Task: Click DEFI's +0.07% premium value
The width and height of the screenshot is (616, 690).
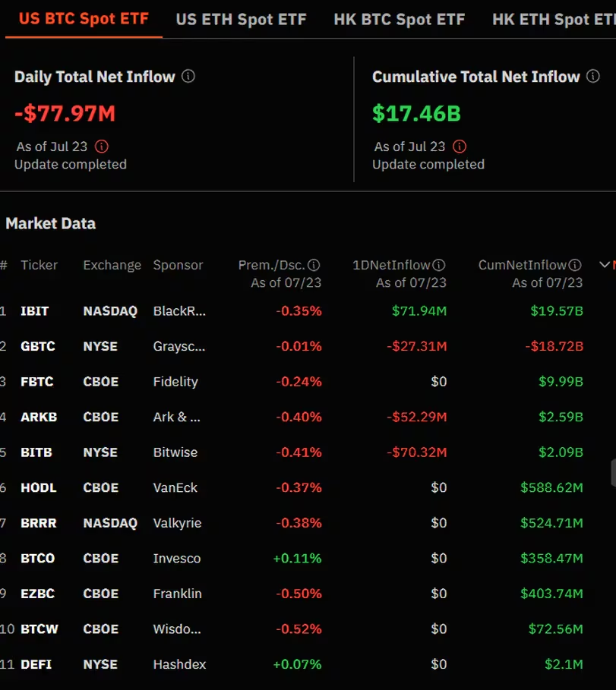Action: (298, 664)
